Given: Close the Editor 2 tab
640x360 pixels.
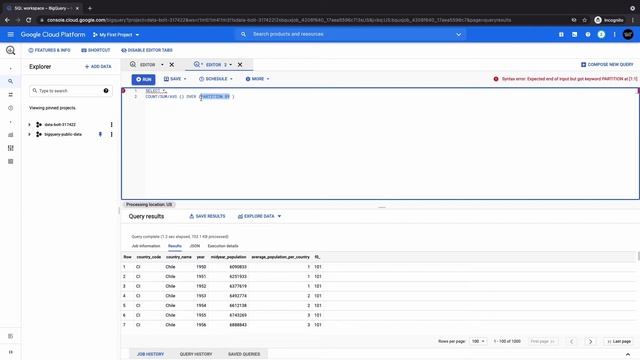Looking at the screenshot, I should click(240, 64).
